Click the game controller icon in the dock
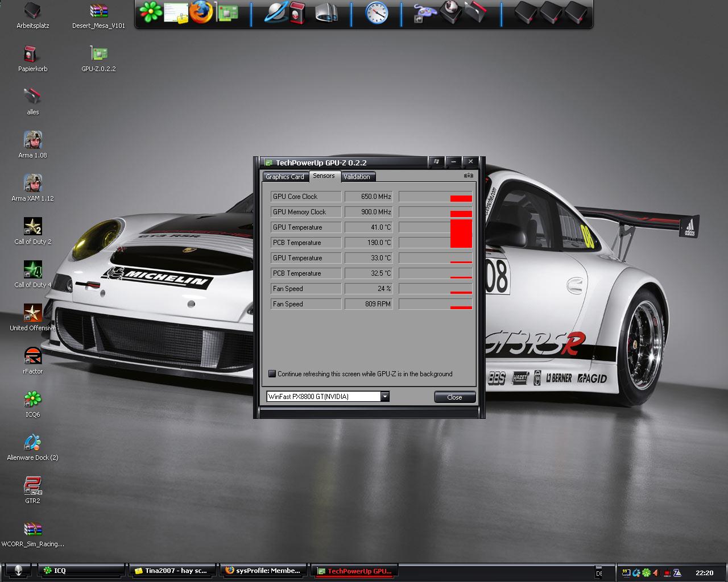The image size is (728, 582). (425, 13)
